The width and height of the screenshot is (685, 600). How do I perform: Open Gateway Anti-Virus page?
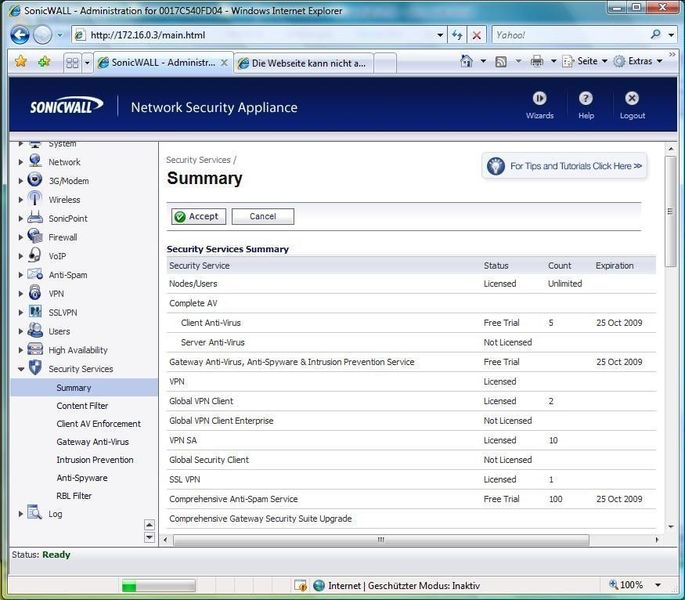pos(92,441)
